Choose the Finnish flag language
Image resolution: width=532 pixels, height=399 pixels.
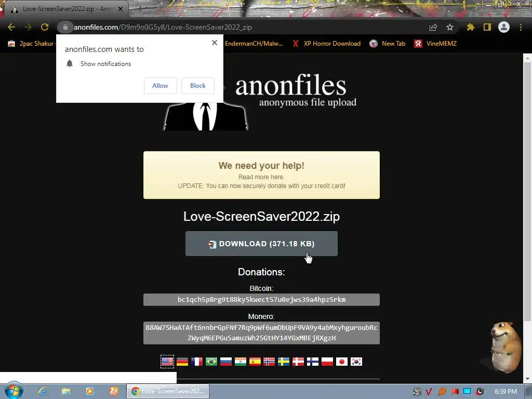coord(313,362)
